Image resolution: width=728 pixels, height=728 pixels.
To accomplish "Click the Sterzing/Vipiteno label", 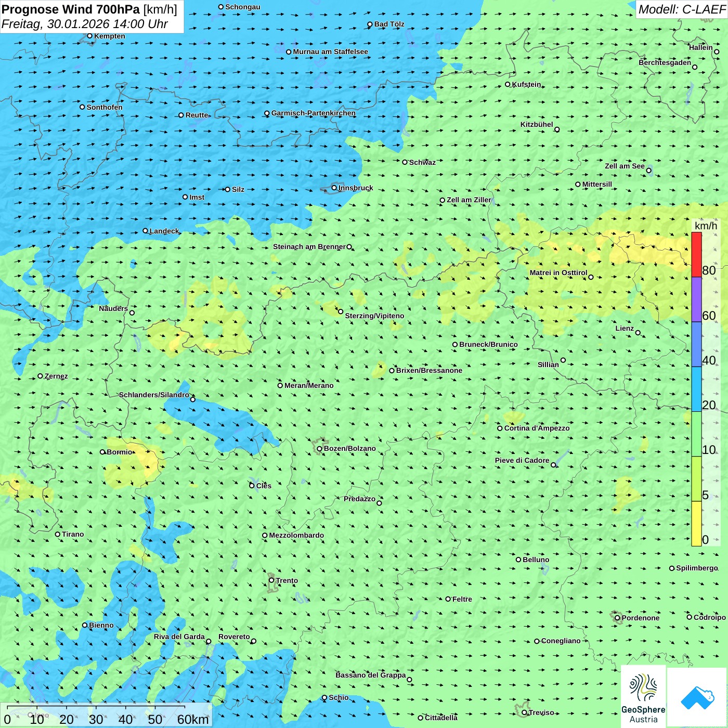I will (x=374, y=316).
